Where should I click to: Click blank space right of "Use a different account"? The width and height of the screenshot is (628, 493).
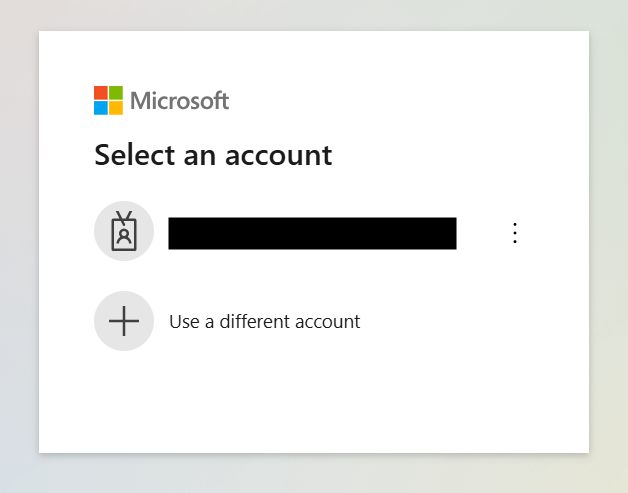click(x=450, y=322)
